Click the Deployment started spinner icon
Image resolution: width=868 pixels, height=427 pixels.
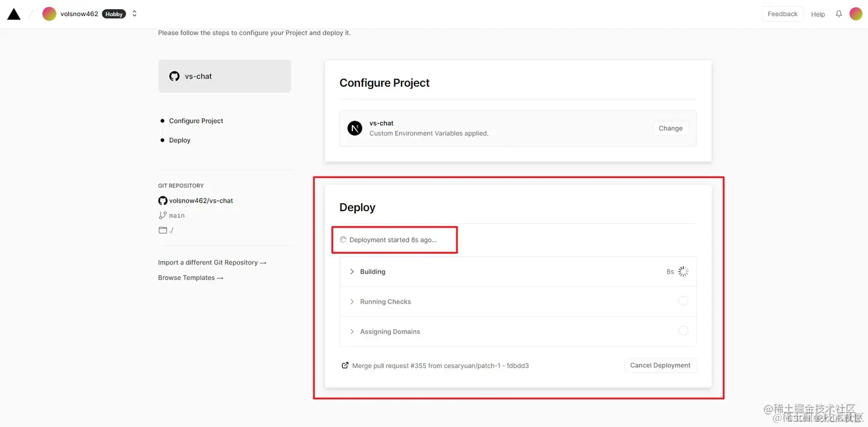(x=343, y=239)
